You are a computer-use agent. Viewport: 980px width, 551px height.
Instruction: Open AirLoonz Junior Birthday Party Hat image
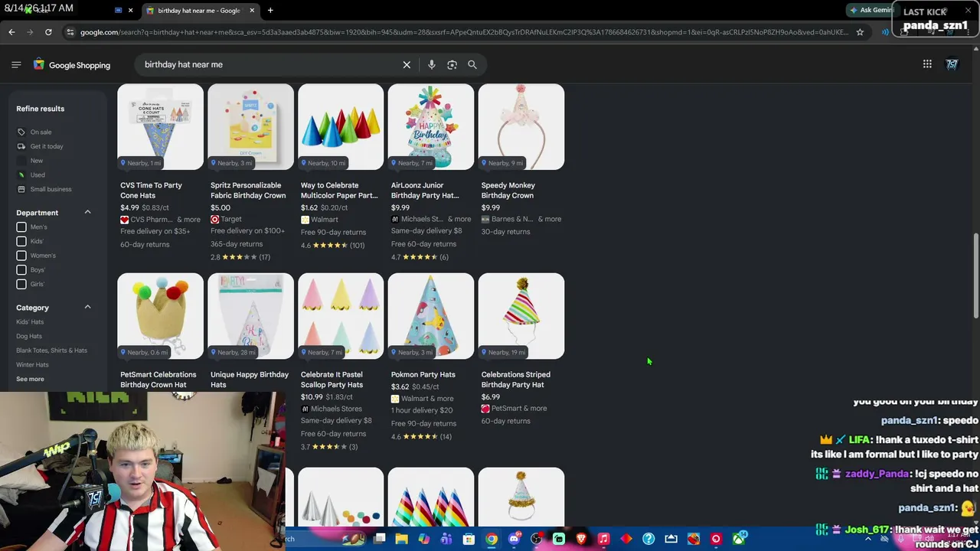tap(431, 127)
